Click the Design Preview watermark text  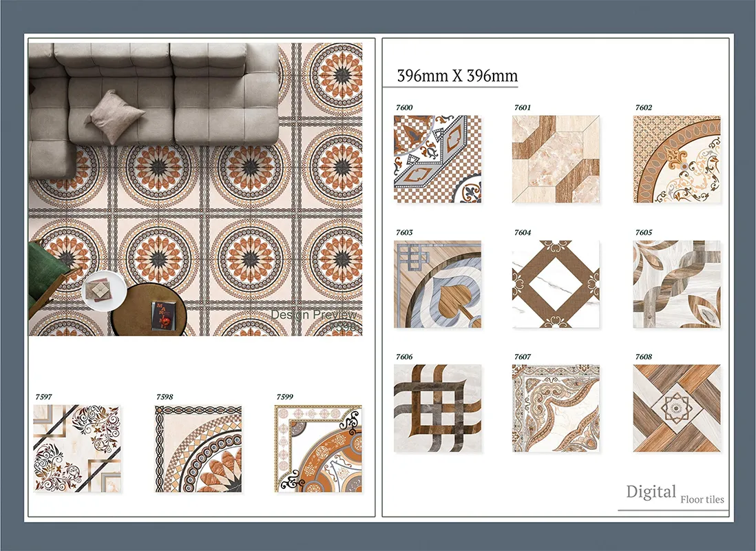(314, 315)
